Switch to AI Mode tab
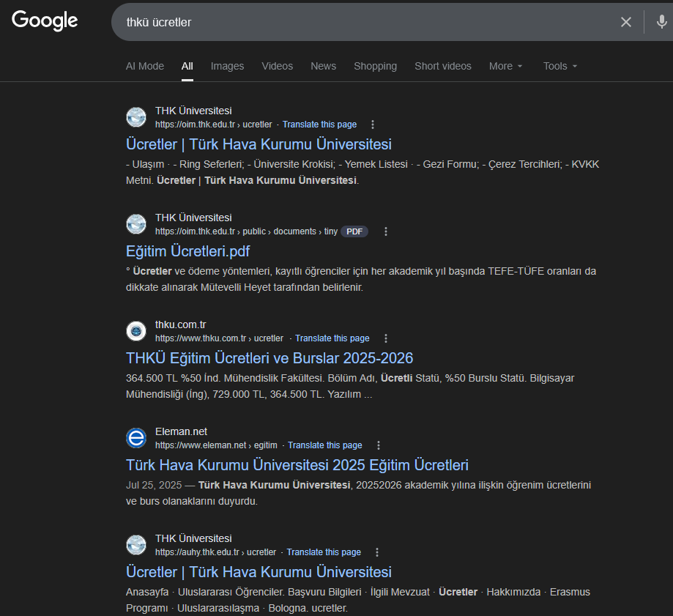 coord(145,66)
